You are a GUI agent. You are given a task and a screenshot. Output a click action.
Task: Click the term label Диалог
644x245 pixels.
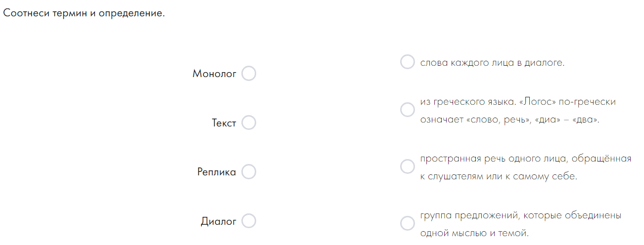tap(219, 221)
